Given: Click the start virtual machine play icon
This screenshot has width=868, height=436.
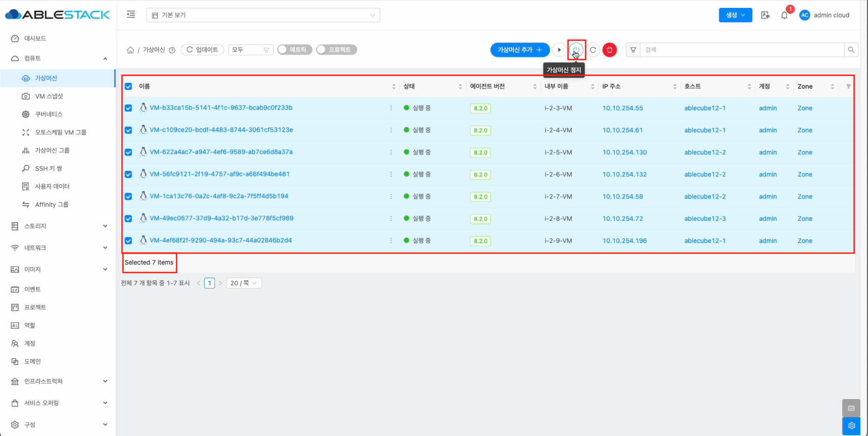Looking at the screenshot, I should pos(559,49).
